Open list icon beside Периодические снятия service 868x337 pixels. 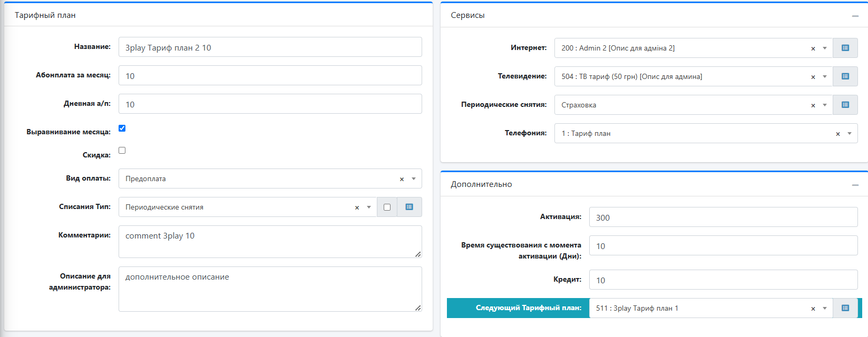[x=845, y=105]
